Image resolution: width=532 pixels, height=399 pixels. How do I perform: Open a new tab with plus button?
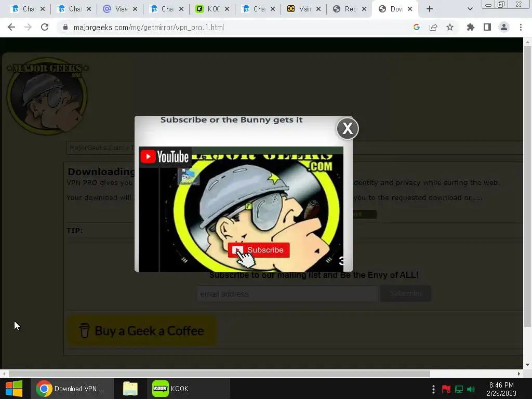coord(430,9)
